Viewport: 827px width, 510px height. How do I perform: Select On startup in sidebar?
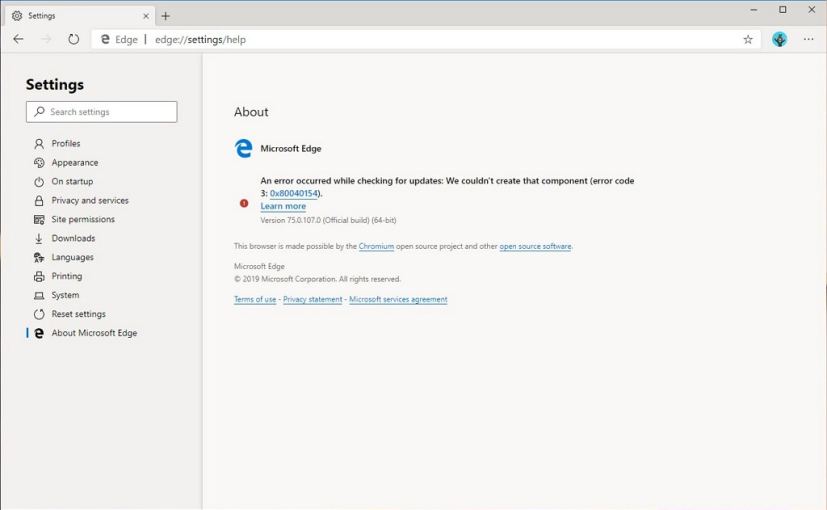(x=72, y=182)
